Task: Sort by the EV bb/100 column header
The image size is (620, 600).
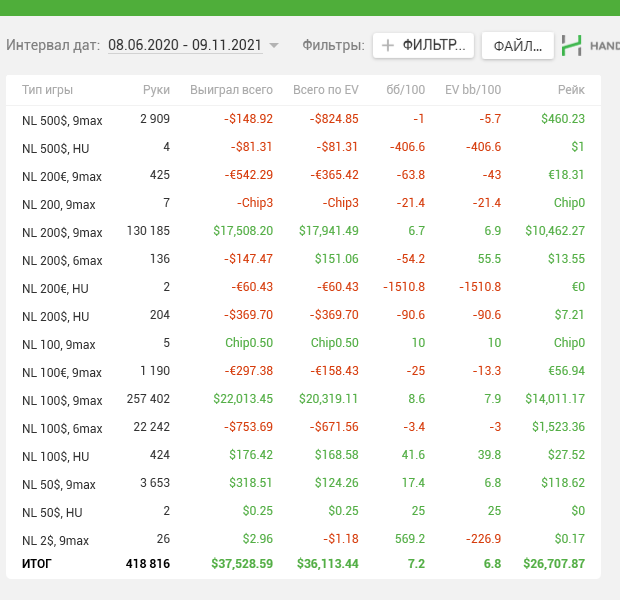Action: tap(473, 90)
